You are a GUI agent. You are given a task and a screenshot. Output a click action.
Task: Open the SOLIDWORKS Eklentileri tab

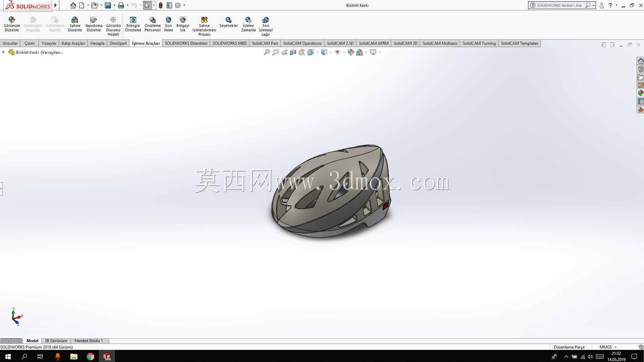click(x=186, y=43)
